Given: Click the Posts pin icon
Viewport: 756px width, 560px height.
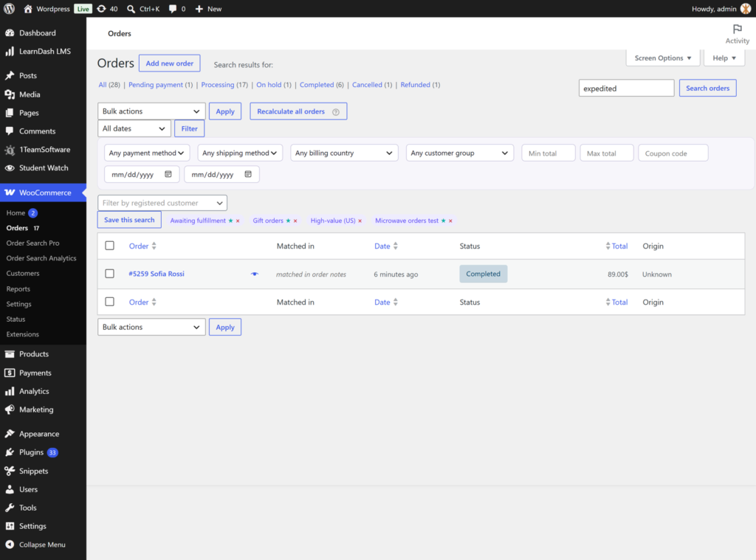Looking at the screenshot, I should (10, 75).
